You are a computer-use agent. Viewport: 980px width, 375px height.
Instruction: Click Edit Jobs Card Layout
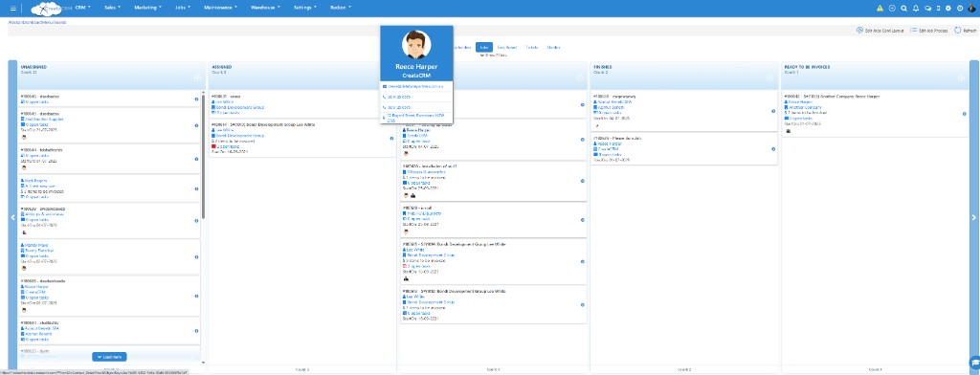click(x=880, y=30)
